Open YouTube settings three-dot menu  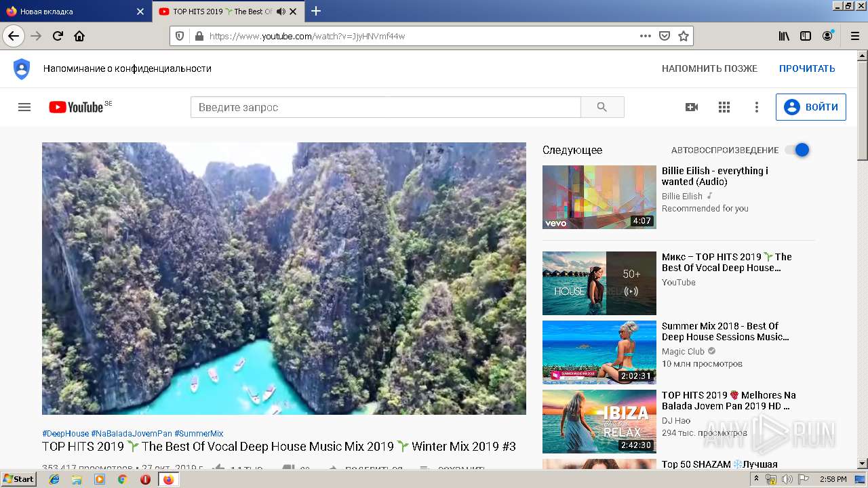757,107
